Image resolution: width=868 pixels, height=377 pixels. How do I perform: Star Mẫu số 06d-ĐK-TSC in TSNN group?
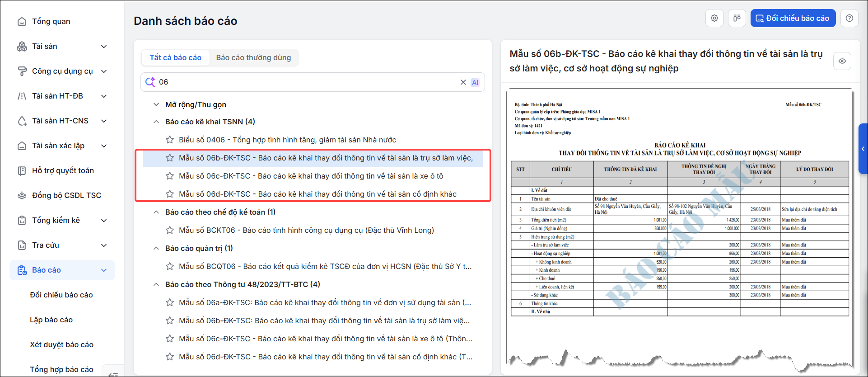click(170, 194)
